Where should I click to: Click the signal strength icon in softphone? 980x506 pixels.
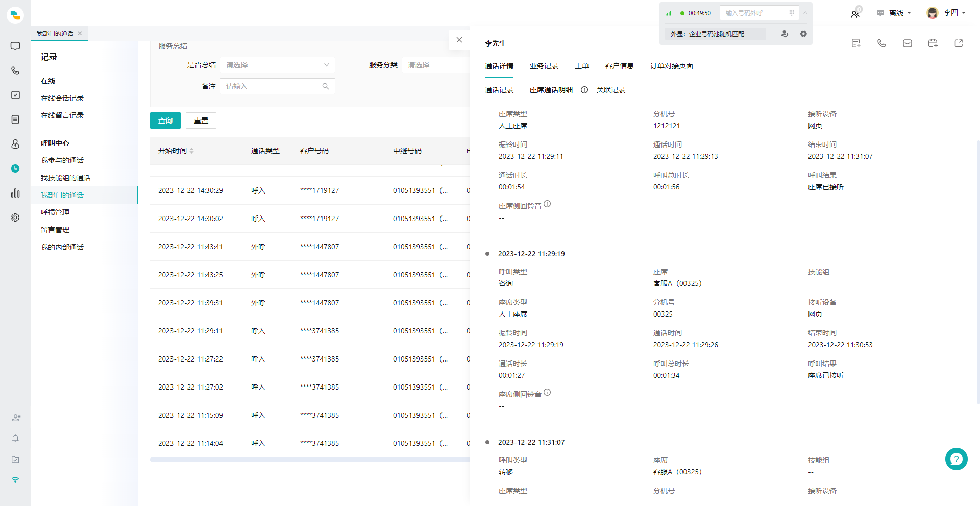(x=668, y=13)
